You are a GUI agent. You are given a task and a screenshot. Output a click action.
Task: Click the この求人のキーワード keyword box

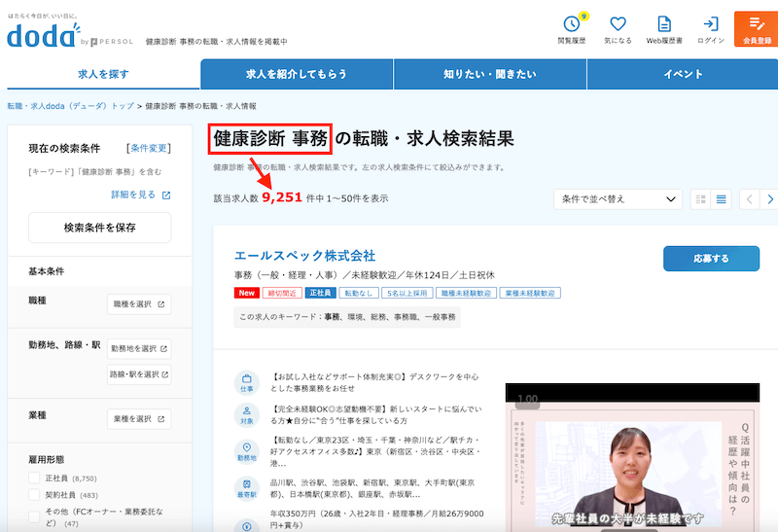347,317
